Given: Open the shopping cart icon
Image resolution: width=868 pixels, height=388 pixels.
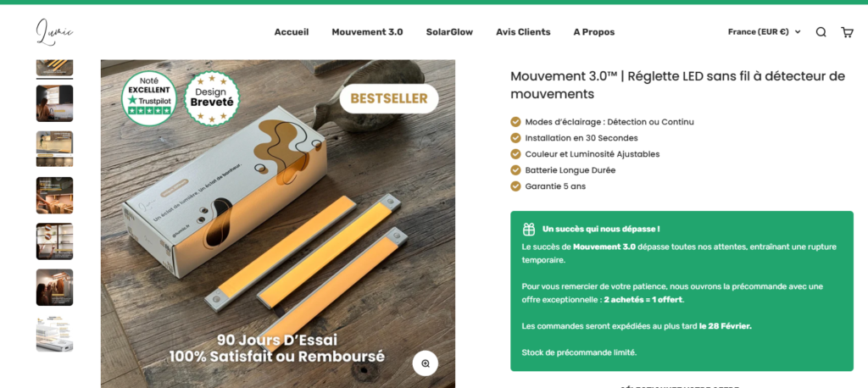Looking at the screenshot, I should (847, 32).
